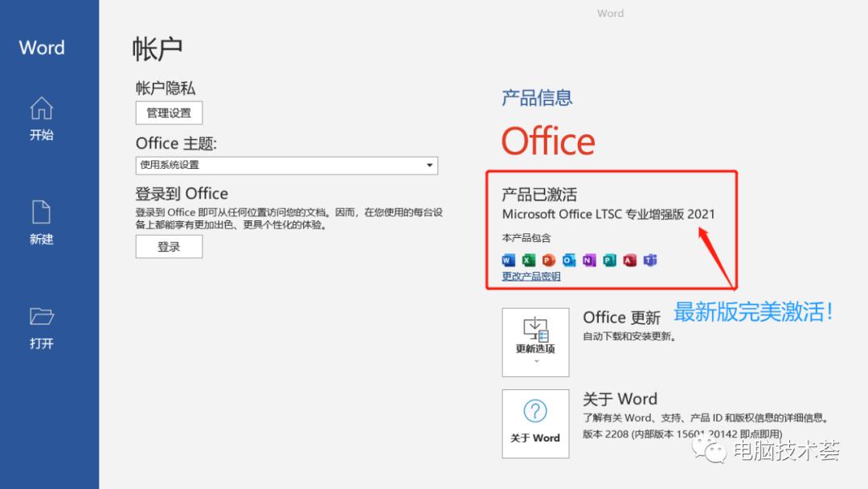Click the Word title in the sidebar

coord(42,47)
